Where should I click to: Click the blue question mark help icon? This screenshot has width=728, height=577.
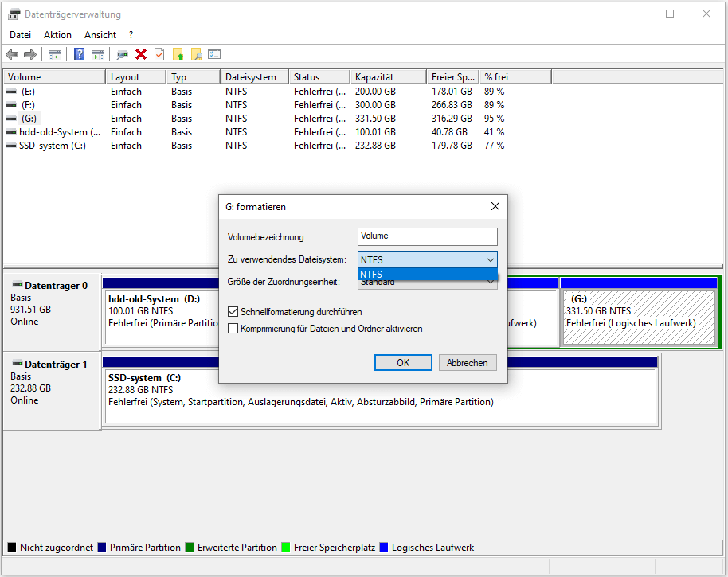point(80,54)
